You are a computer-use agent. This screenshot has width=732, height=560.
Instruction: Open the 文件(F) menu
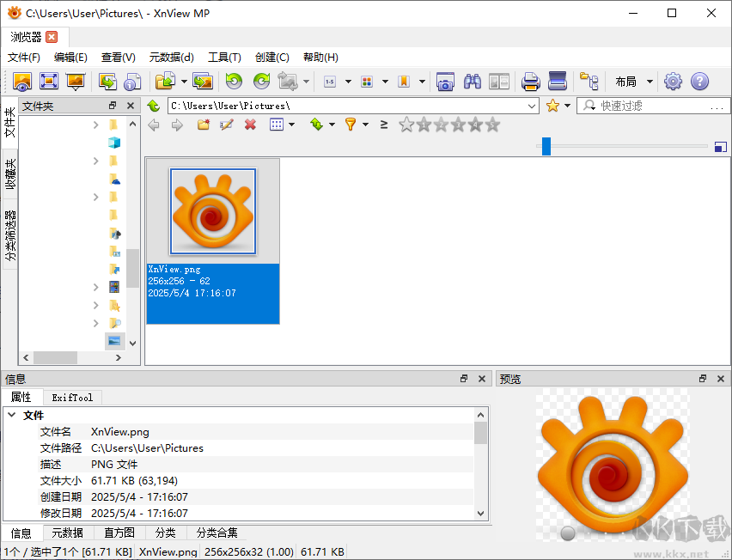point(24,58)
